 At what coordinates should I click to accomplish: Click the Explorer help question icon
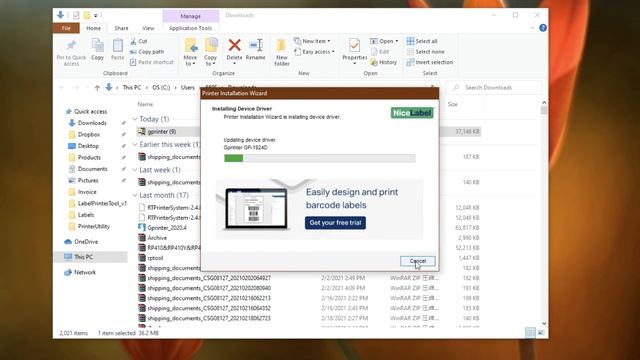tap(543, 28)
